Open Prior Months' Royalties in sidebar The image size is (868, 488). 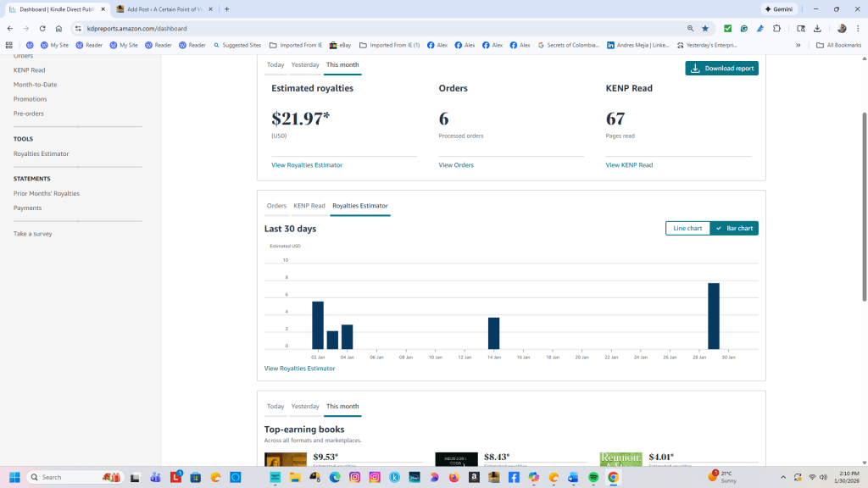click(47, 193)
